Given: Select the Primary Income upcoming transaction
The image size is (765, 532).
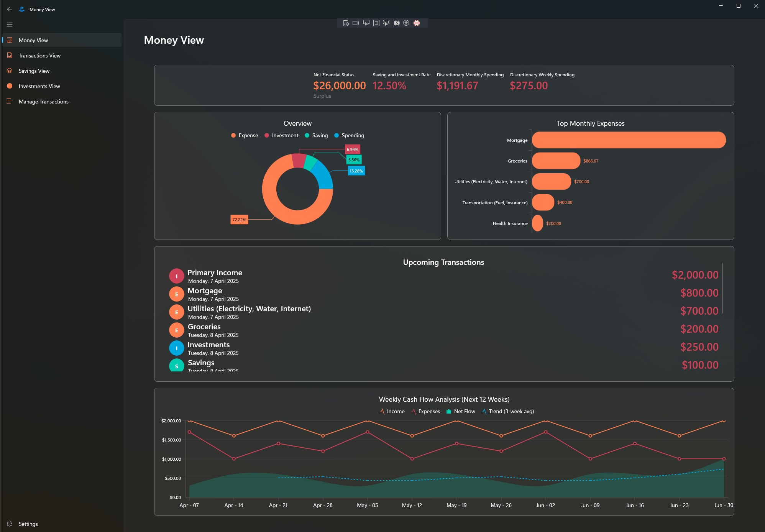Looking at the screenshot, I should pyautogui.click(x=215, y=276).
